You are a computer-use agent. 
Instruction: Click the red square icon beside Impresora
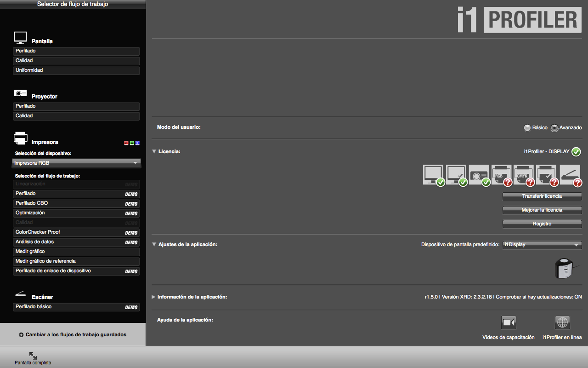pos(126,143)
